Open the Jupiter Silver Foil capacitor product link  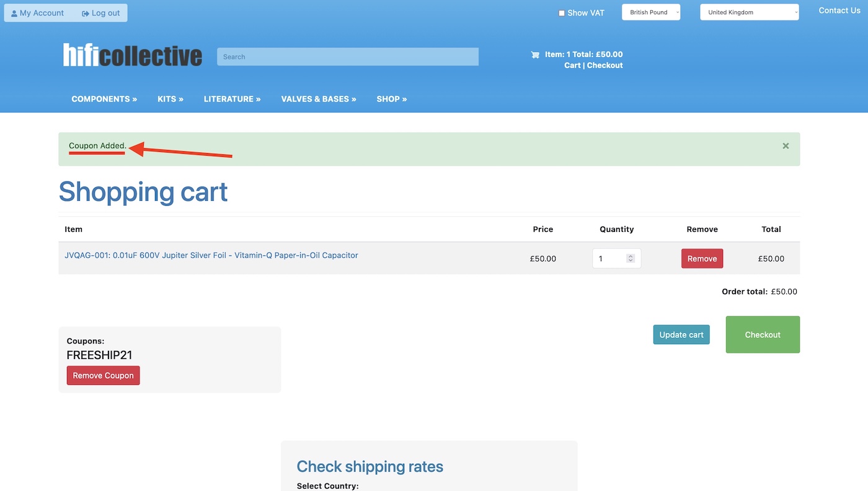pos(211,255)
